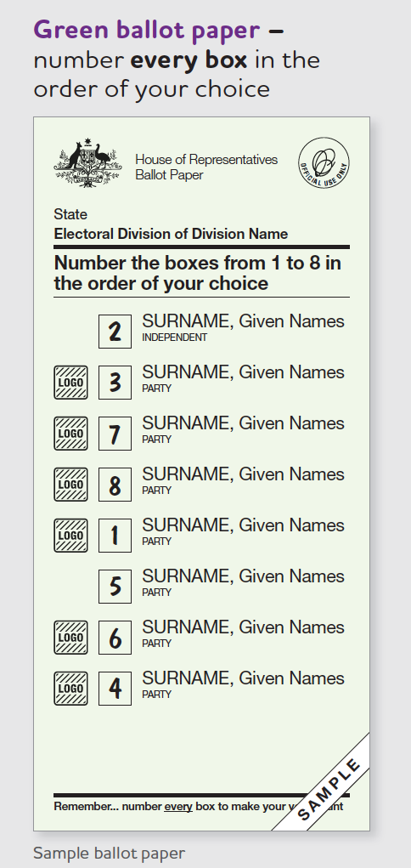Select the ballot box numbered 8

115,485
